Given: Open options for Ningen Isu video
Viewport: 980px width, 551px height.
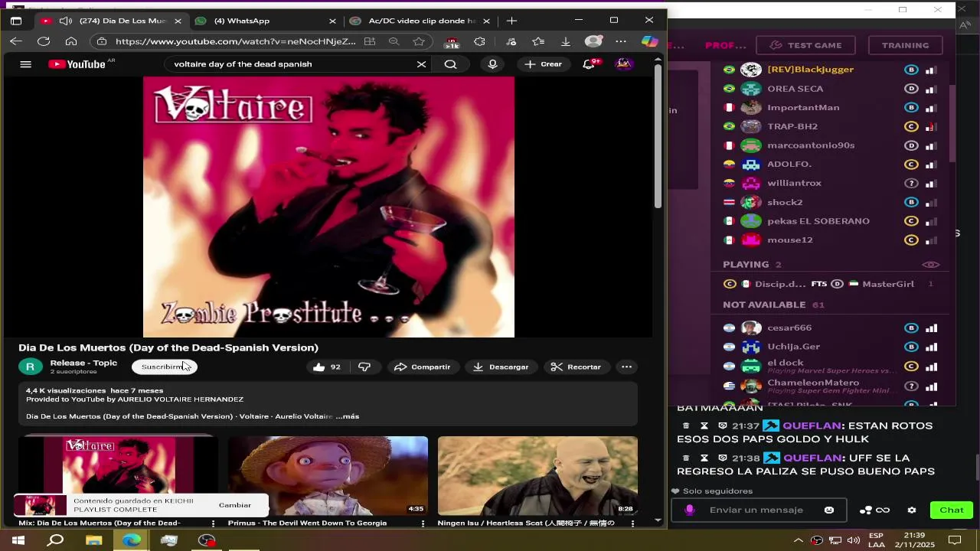Looking at the screenshot, I should coord(632,523).
